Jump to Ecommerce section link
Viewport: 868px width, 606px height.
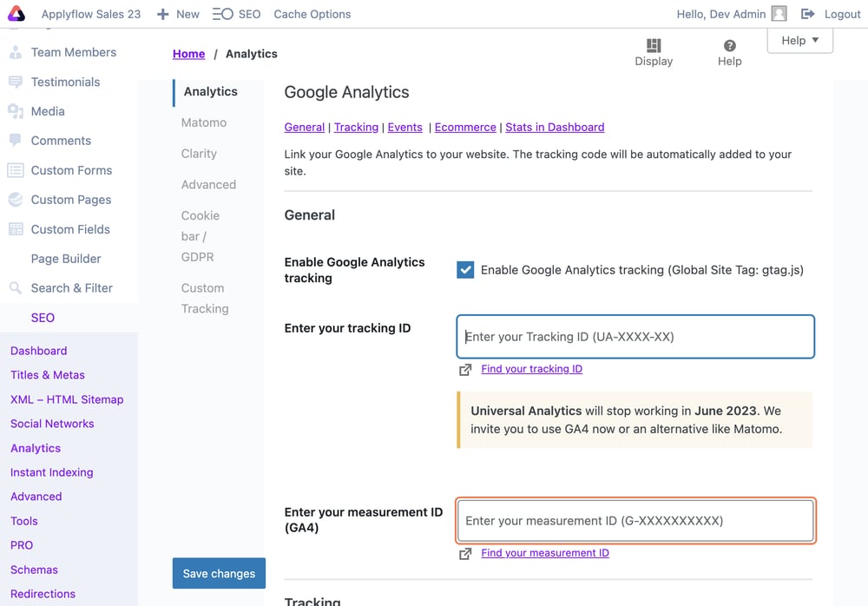click(x=465, y=127)
